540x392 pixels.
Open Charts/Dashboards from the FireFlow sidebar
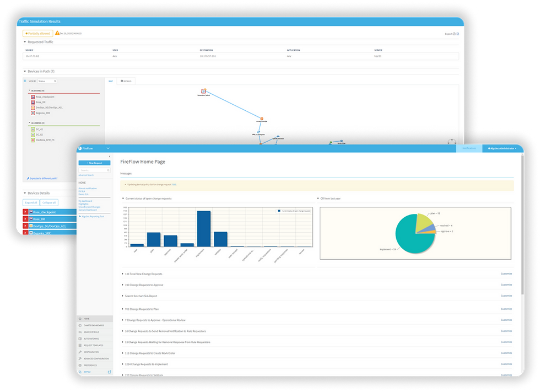click(94, 325)
